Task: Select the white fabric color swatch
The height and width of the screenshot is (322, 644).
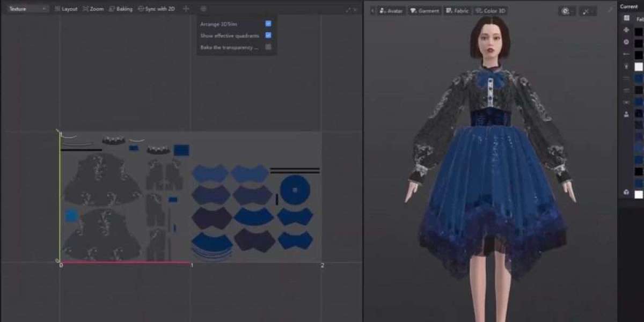Action: pyautogui.click(x=639, y=67)
